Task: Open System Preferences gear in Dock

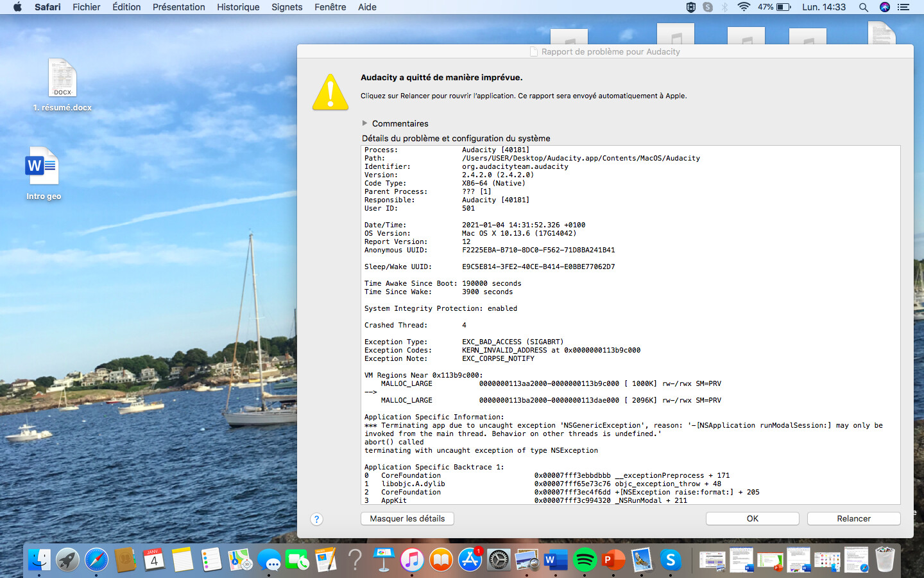Action: pyautogui.click(x=499, y=560)
